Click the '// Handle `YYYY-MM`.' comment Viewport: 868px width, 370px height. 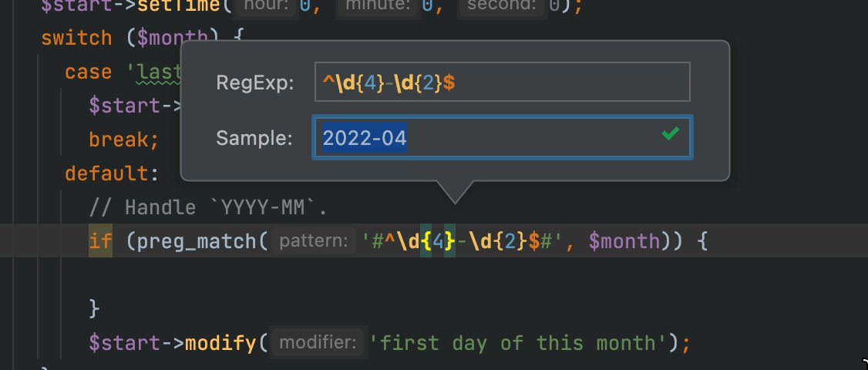pyautogui.click(x=208, y=207)
